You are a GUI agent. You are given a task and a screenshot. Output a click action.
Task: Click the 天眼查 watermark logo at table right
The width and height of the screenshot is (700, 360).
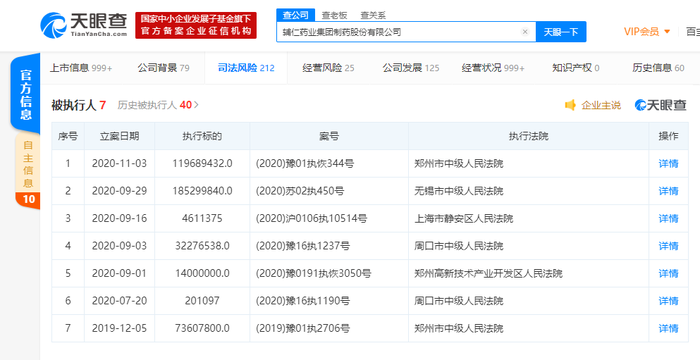tap(660, 105)
